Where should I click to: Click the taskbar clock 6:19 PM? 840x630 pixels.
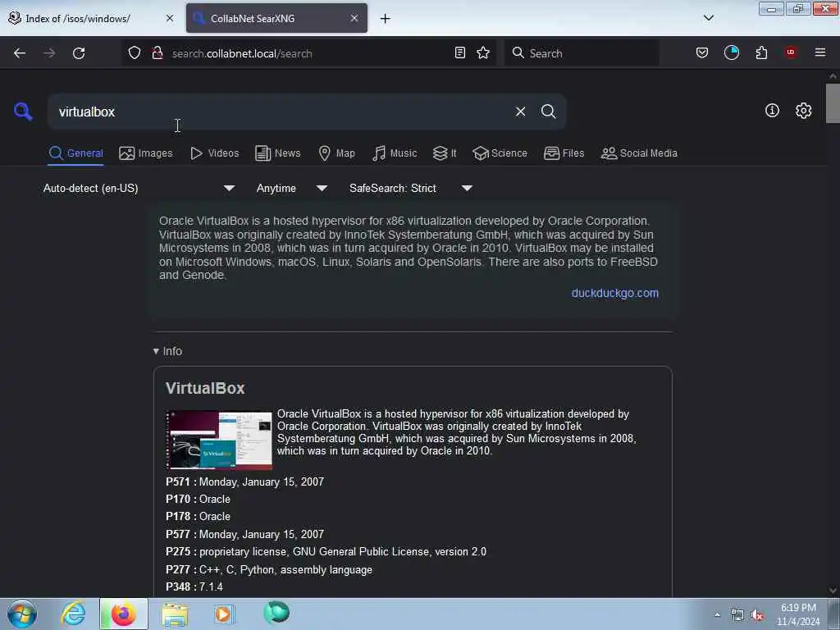[x=798, y=614]
